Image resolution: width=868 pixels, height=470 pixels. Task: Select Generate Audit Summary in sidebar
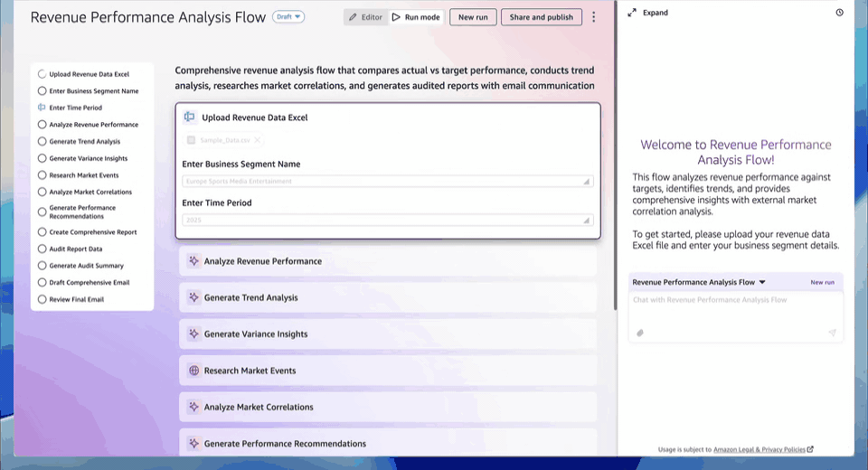[87, 266]
